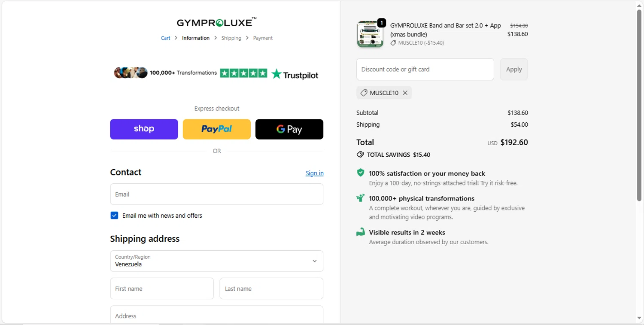
Task: Click the five green rating stars
Action: point(244,73)
